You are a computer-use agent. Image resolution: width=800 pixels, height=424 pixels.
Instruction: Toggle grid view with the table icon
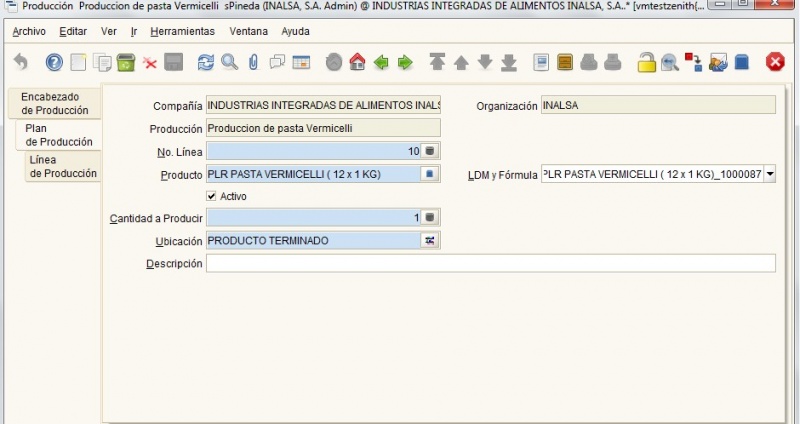tap(301, 62)
